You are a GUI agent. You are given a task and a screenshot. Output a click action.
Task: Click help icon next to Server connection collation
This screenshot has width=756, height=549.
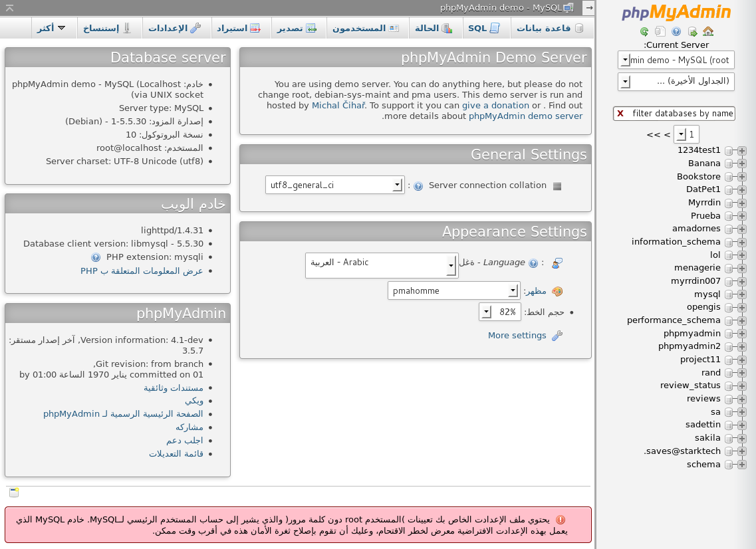click(x=418, y=186)
